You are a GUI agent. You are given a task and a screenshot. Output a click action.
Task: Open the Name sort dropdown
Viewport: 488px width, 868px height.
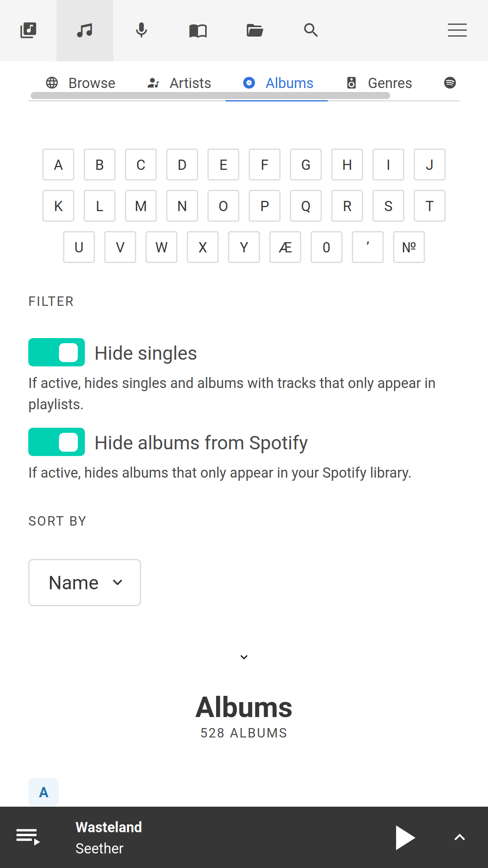click(84, 582)
